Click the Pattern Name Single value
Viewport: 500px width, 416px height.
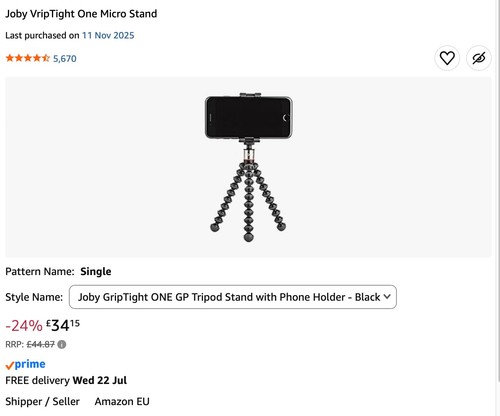click(x=96, y=271)
